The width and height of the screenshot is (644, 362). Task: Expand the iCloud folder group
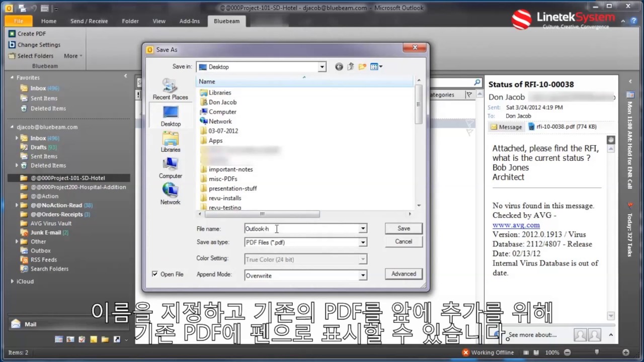[13, 282]
